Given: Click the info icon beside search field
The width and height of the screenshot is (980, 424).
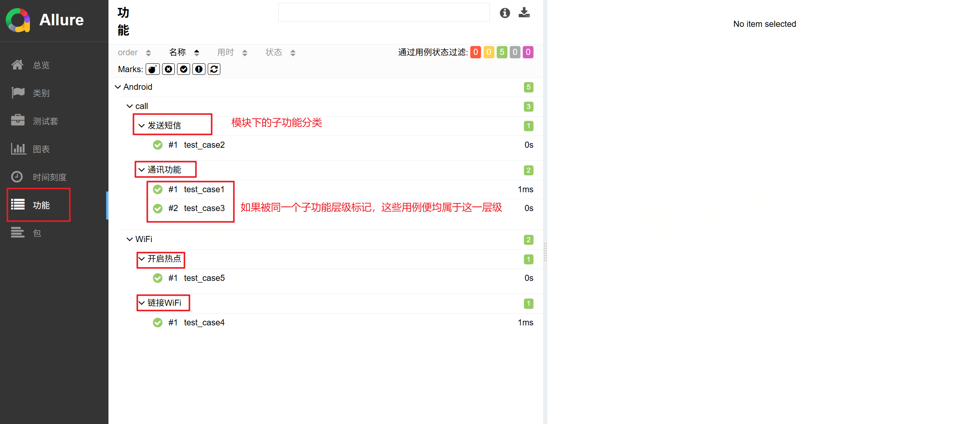Looking at the screenshot, I should click(505, 13).
